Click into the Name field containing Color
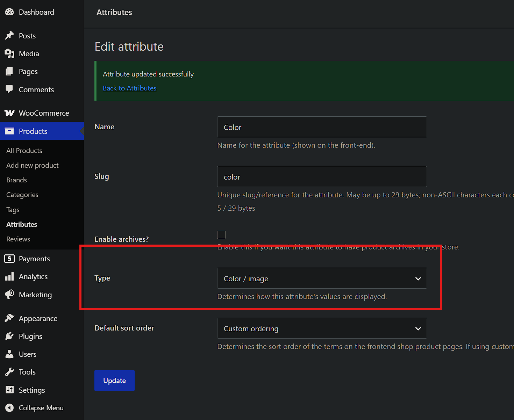The width and height of the screenshot is (514, 420). [322, 127]
